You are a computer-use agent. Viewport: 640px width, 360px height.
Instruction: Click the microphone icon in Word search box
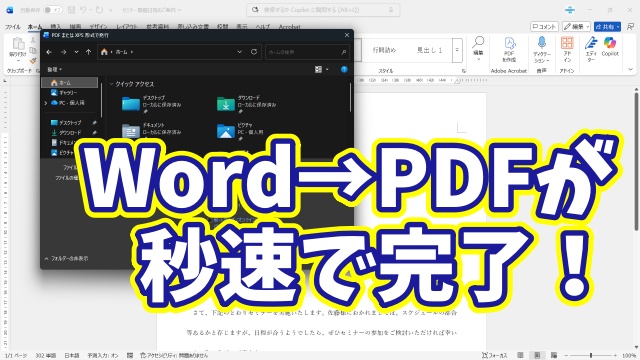point(391,10)
